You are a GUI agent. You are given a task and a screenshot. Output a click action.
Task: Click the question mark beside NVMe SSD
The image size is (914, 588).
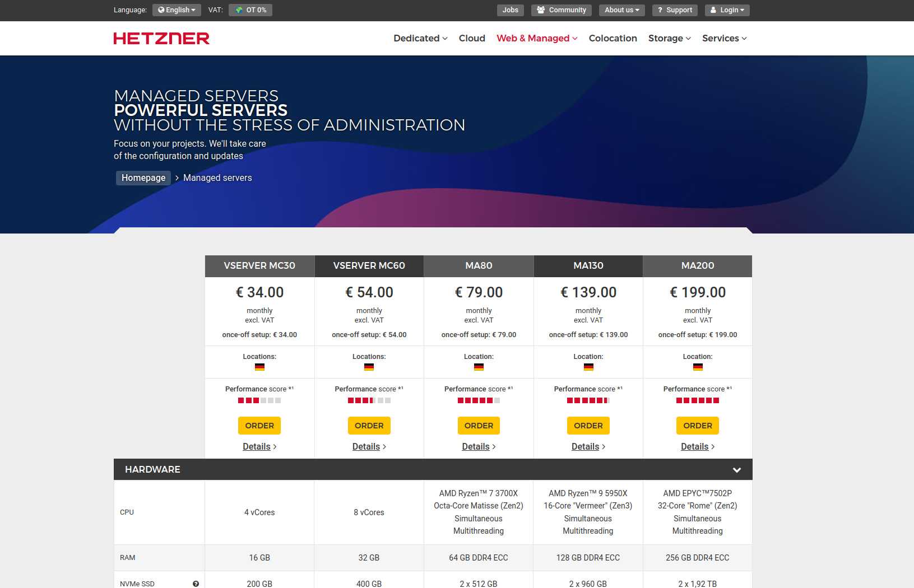click(196, 584)
